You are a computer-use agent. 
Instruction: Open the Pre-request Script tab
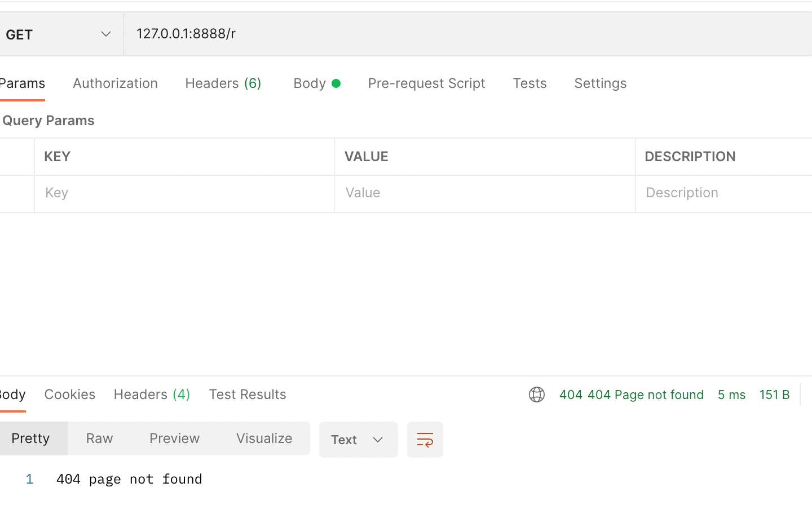point(426,83)
